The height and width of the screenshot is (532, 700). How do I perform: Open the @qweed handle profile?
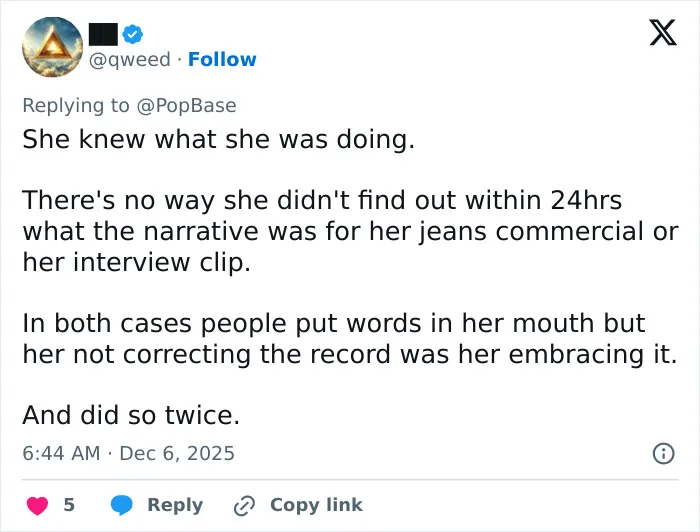130,60
